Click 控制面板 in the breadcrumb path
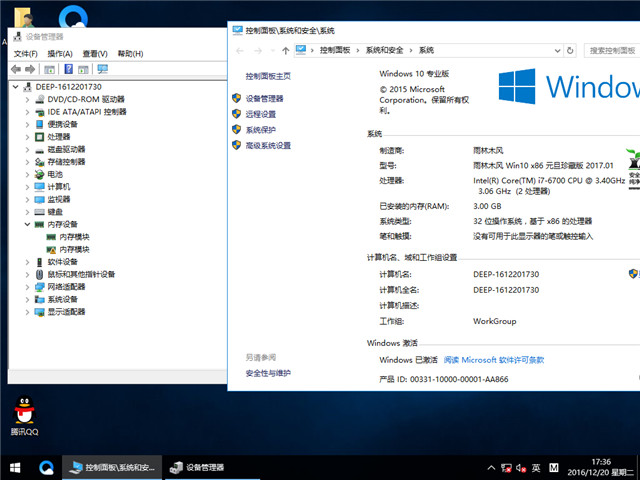The width and height of the screenshot is (640, 480). coord(335,50)
